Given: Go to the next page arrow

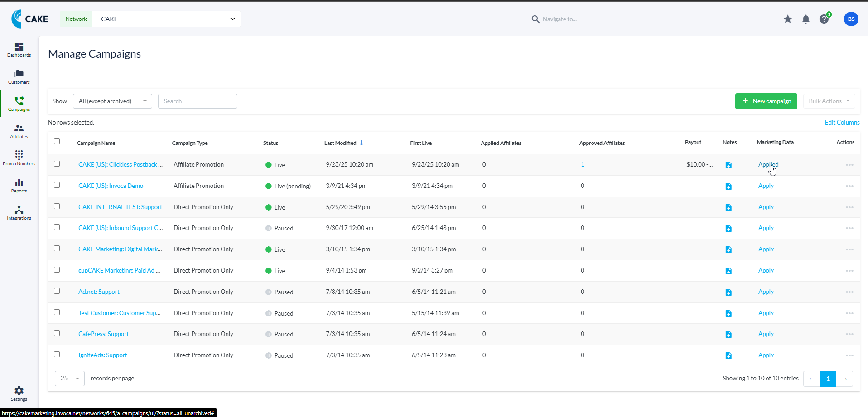Looking at the screenshot, I should pos(844,379).
